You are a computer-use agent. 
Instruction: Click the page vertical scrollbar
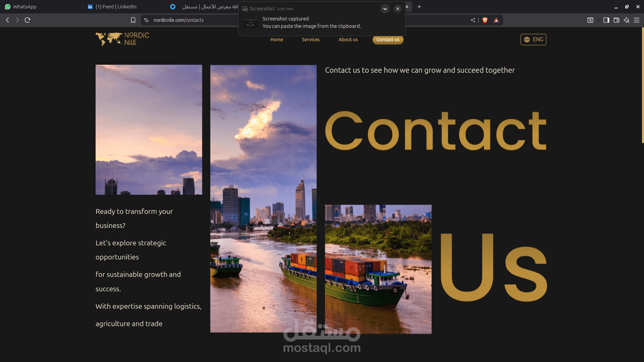[642, 85]
